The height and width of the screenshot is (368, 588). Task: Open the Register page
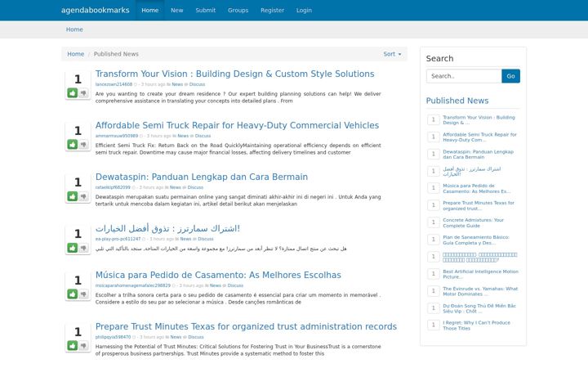coord(272,10)
